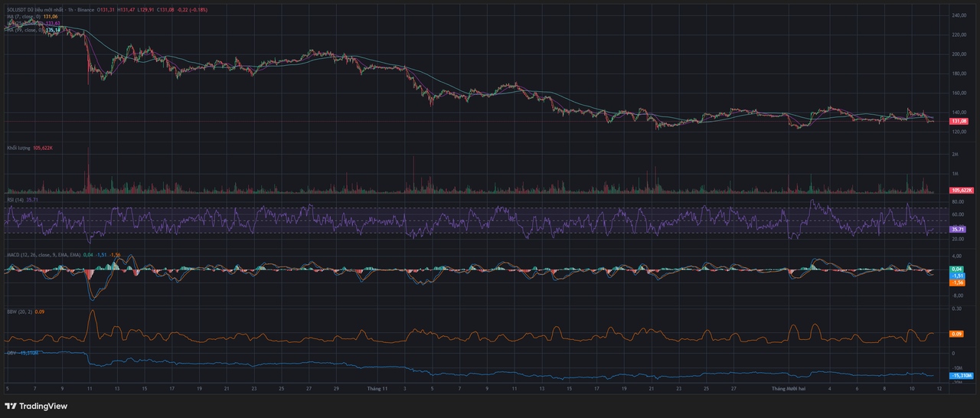Screen dimensions: 980x418
Task: Click the 0,30 BBW axis level
Action: coord(956,309)
